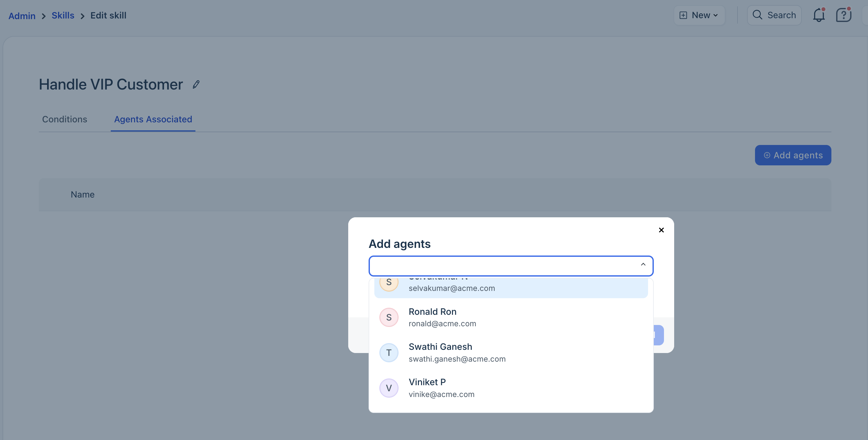868x440 pixels.
Task: Navigate to Skills via the breadcrumb
Action: point(63,16)
